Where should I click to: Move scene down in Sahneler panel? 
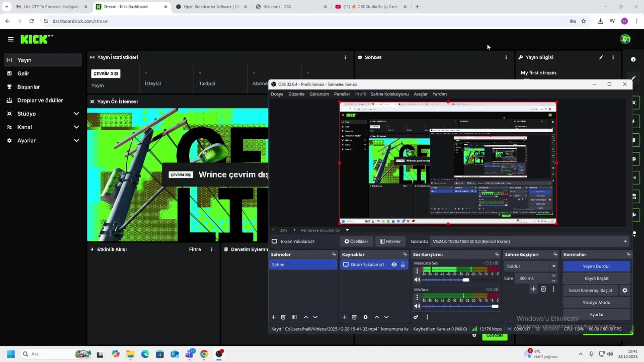tap(315, 317)
